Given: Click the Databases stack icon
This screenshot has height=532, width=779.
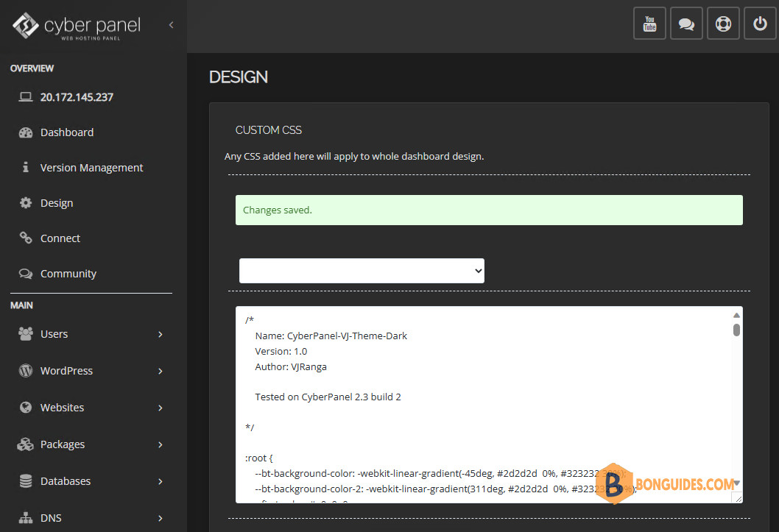Looking at the screenshot, I should click(x=25, y=481).
